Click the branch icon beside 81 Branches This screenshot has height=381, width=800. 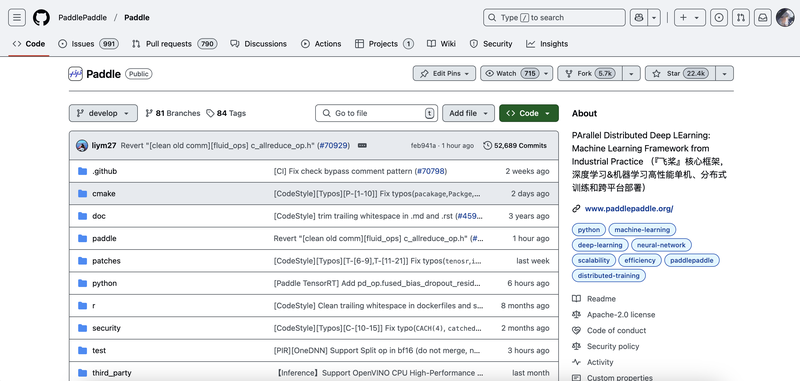(149, 113)
